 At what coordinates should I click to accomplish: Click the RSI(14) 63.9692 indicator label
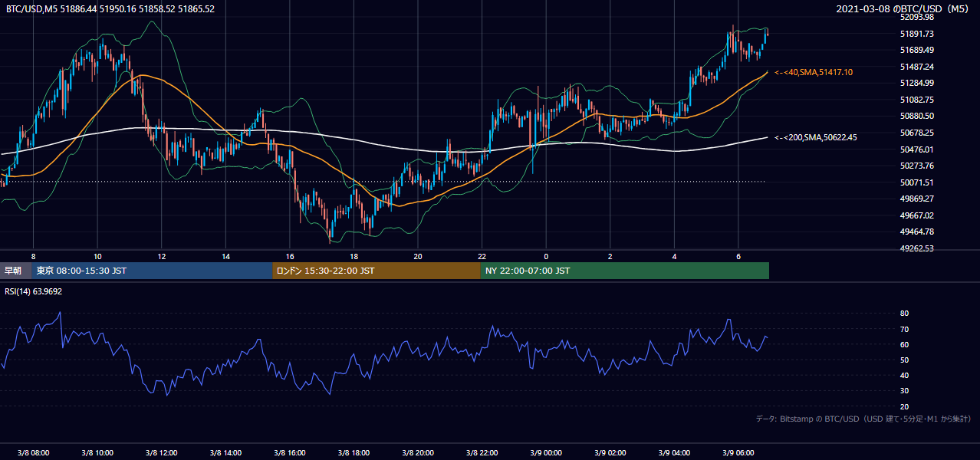click(34, 291)
